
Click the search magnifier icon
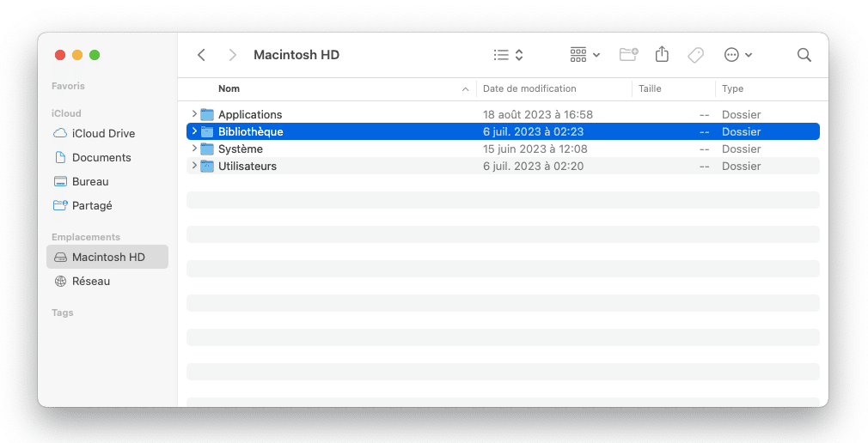coord(804,55)
